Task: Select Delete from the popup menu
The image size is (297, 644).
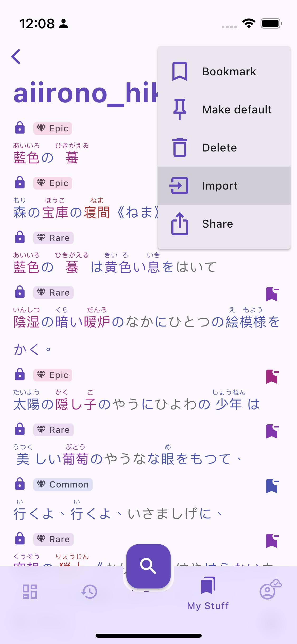Action: click(224, 148)
